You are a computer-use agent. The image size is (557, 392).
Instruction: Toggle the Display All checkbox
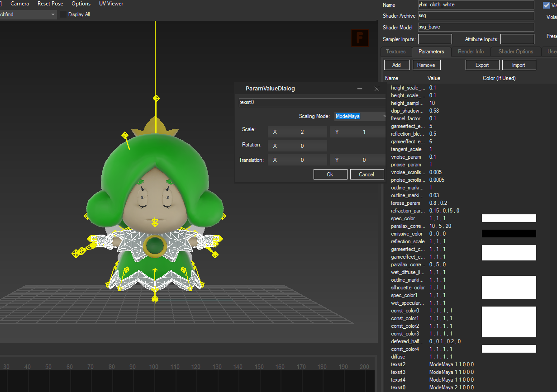click(63, 14)
